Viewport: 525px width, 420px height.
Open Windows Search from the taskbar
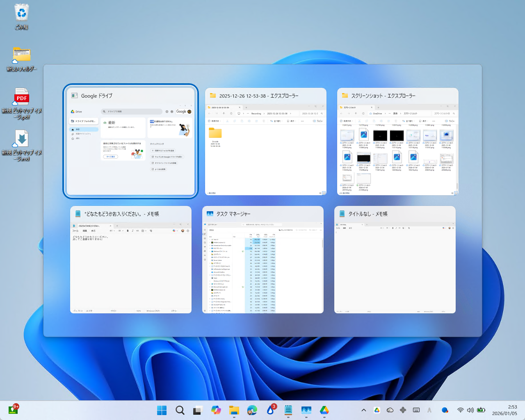[x=180, y=410]
